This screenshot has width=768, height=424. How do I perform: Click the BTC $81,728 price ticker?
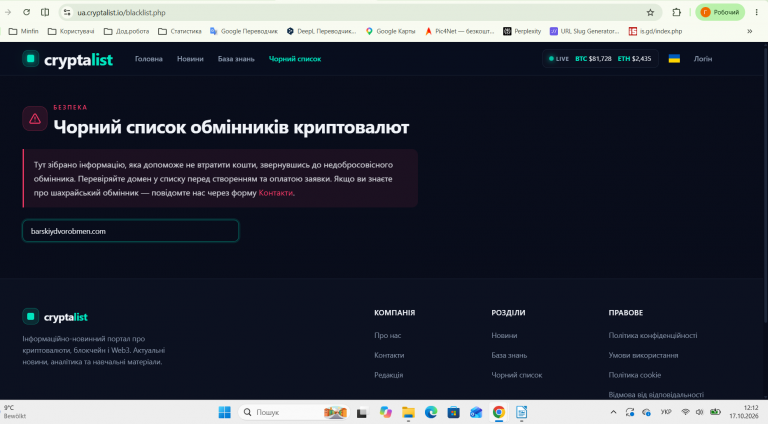click(x=593, y=59)
